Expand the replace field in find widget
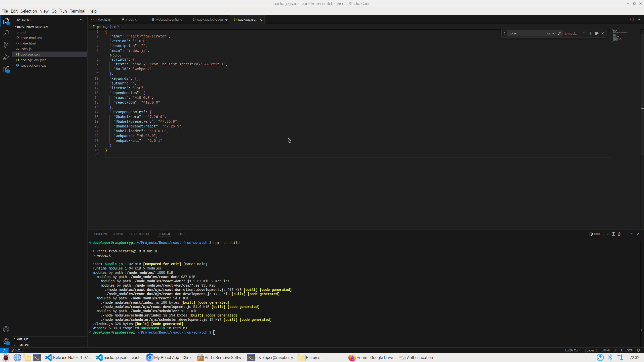644x362 pixels. [505, 33]
